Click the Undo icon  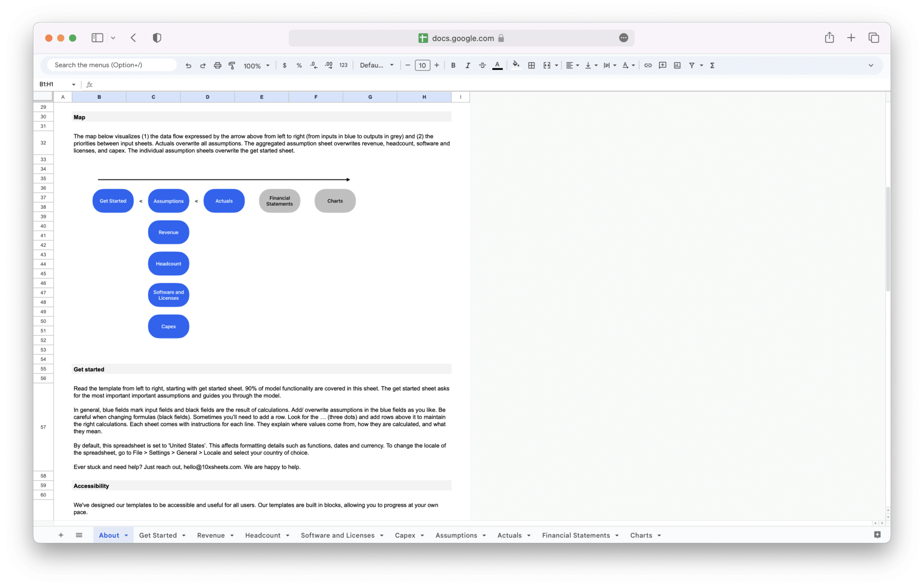(188, 65)
